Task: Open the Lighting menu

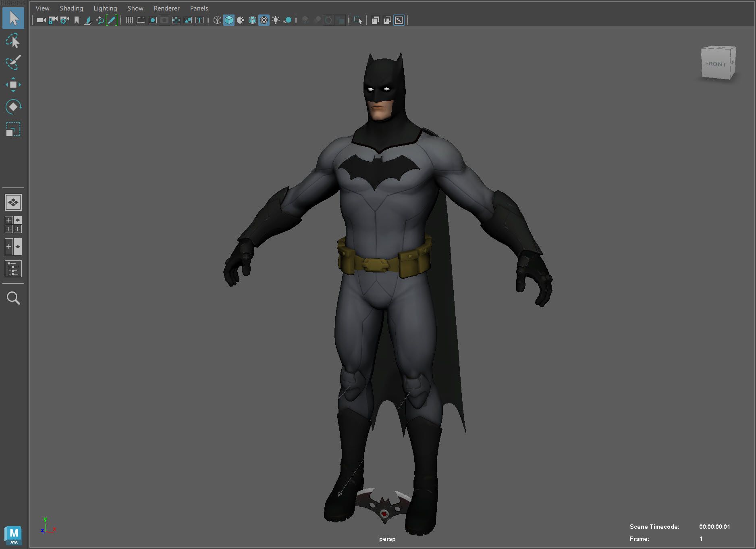Action: [x=105, y=8]
